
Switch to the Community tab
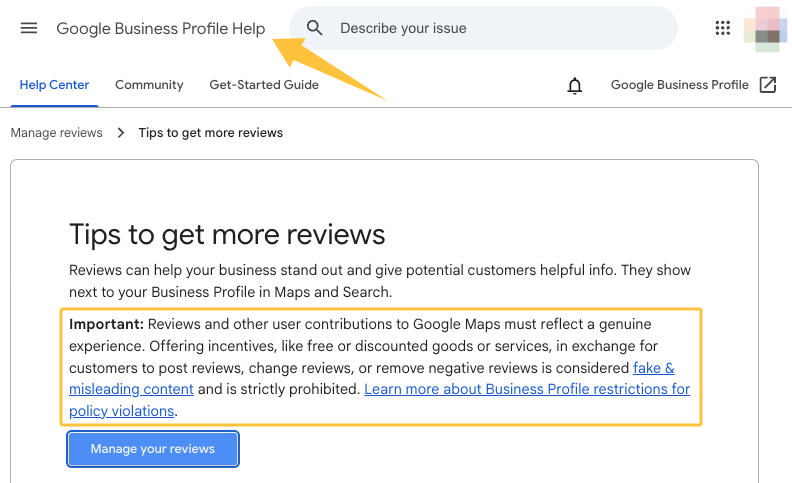tap(149, 85)
